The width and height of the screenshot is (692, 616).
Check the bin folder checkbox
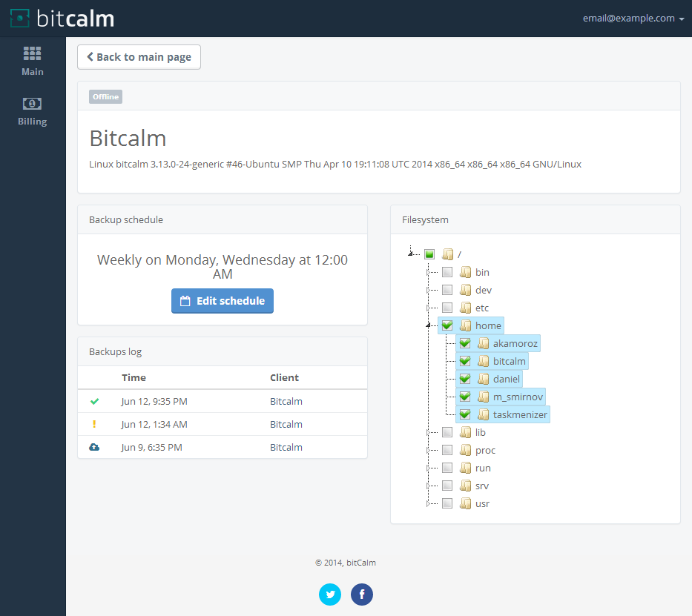[447, 272]
